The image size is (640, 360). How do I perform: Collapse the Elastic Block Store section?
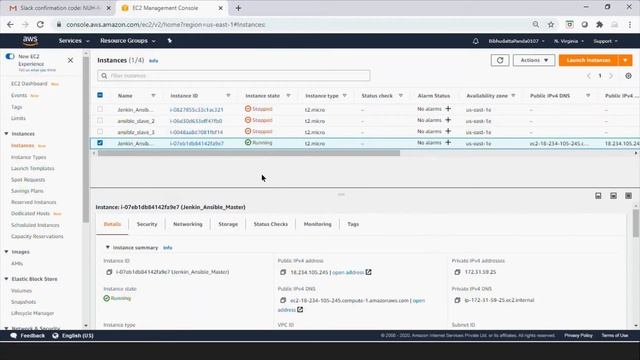(7, 279)
